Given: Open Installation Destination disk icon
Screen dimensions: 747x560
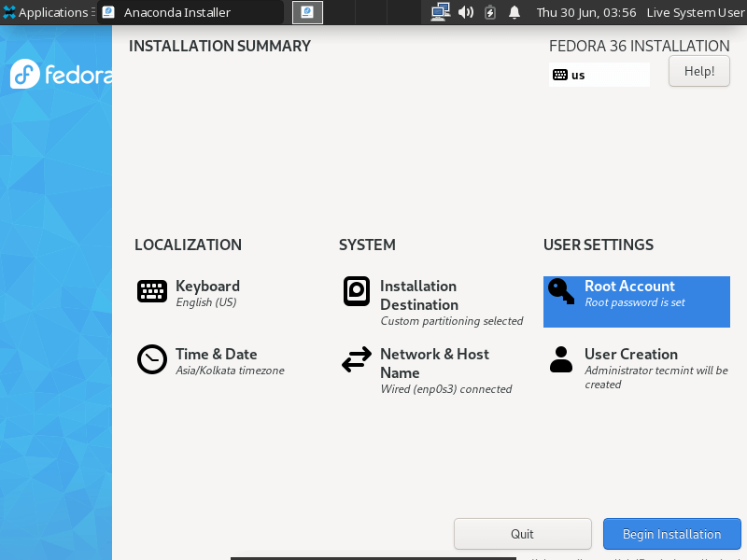Looking at the screenshot, I should pos(357,291).
